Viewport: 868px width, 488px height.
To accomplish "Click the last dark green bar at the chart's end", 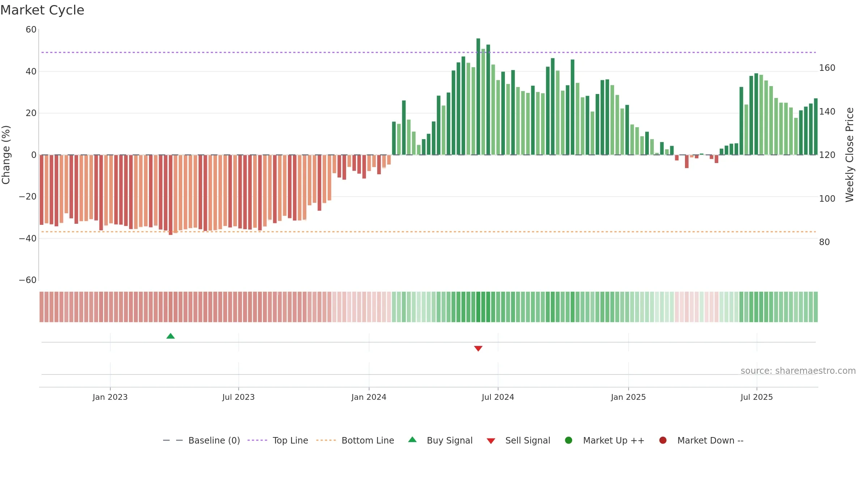I will tap(816, 127).
